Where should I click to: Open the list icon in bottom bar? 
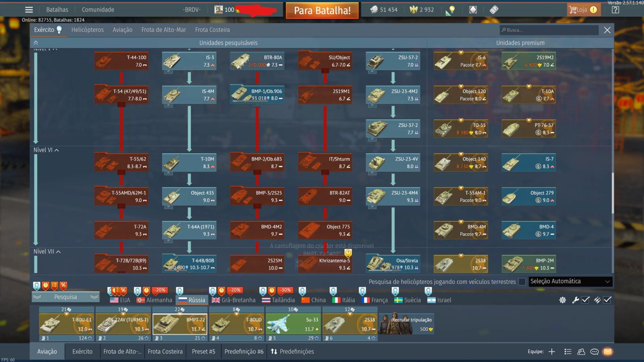coord(568,352)
